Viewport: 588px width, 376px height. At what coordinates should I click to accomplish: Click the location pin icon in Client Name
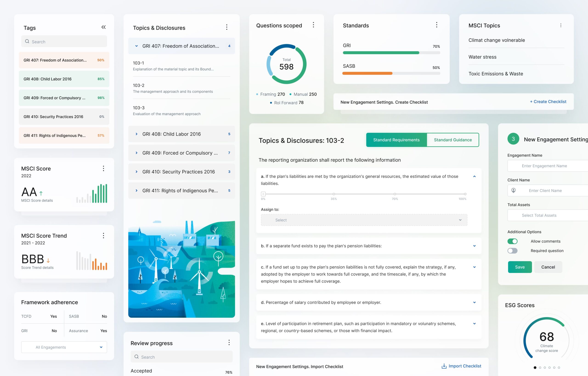coord(513,190)
